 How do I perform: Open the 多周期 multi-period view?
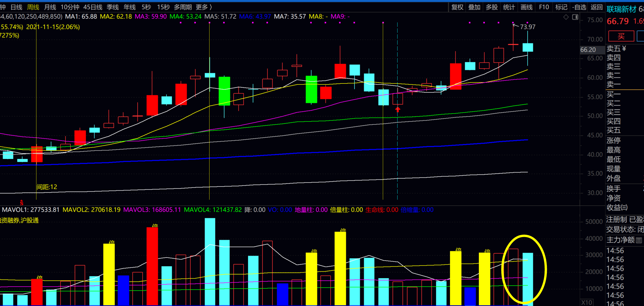click(183, 7)
